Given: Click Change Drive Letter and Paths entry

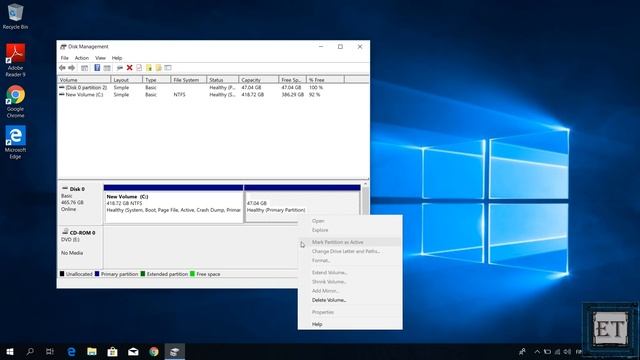Looking at the screenshot, I should click(x=350, y=251).
